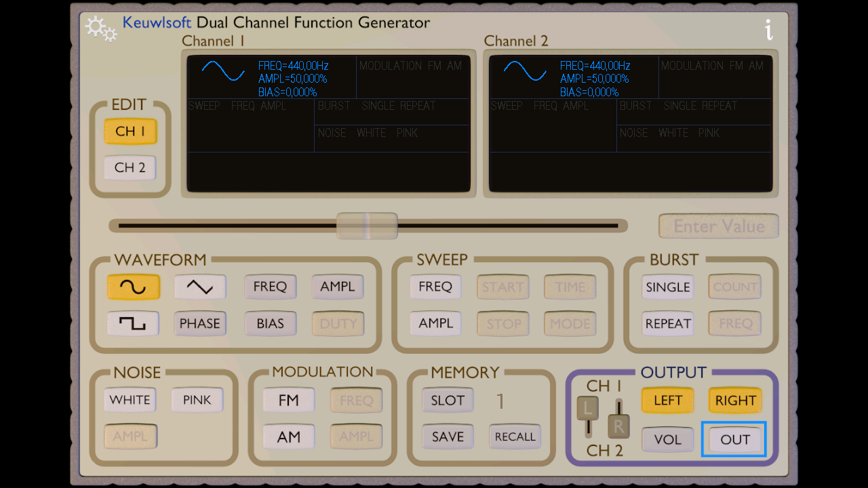Click the main value slider thumb
The width and height of the screenshot is (868, 488).
(x=367, y=226)
